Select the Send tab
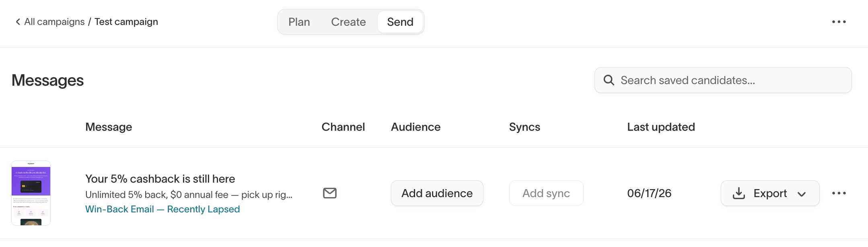The image size is (868, 247). [400, 22]
